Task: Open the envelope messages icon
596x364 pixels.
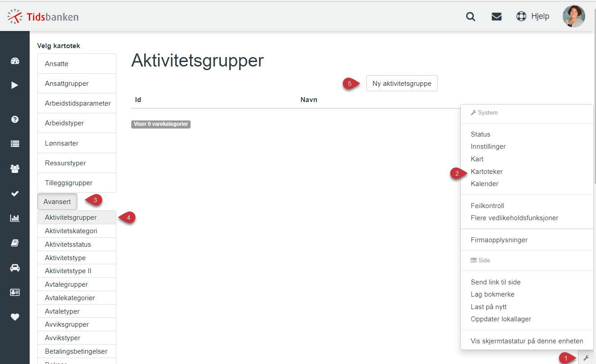Action: tap(496, 17)
